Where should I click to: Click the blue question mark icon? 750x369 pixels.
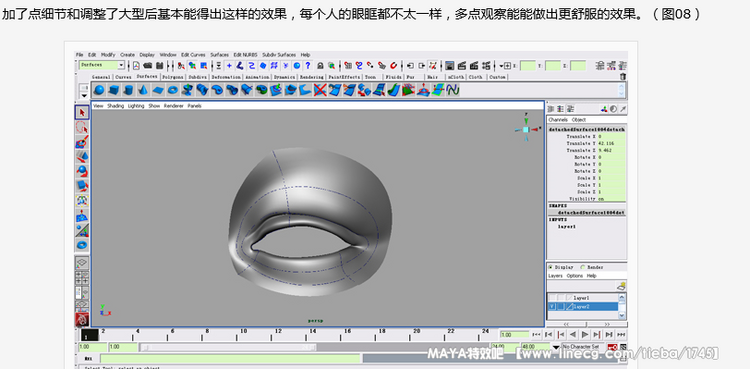[x=308, y=66]
